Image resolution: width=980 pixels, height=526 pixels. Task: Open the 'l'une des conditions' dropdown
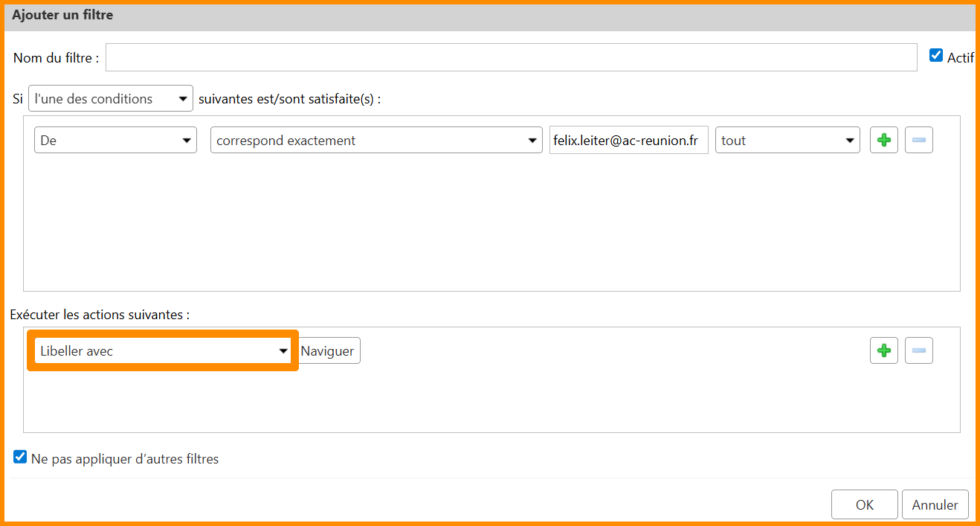click(110, 99)
